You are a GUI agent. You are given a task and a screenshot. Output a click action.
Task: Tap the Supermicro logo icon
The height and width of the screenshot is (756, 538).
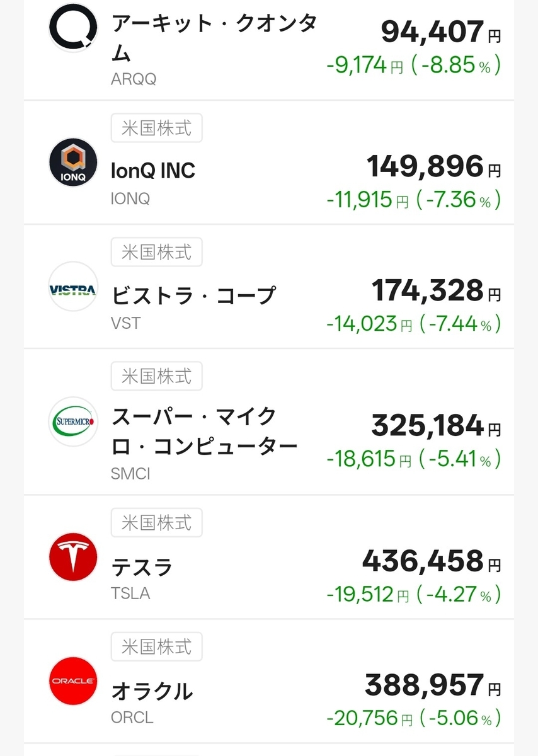pyautogui.click(x=73, y=421)
